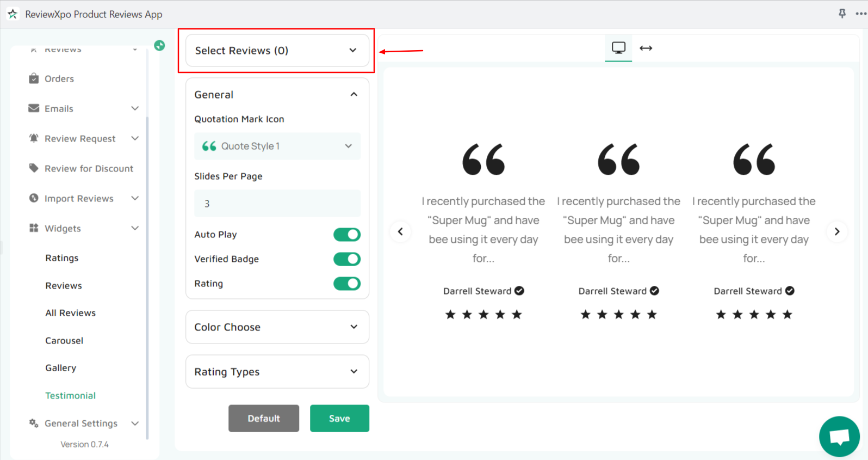This screenshot has width=868, height=460.
Task: Switch to desktop preview mode icon
Action: click(x=618, y=48)
